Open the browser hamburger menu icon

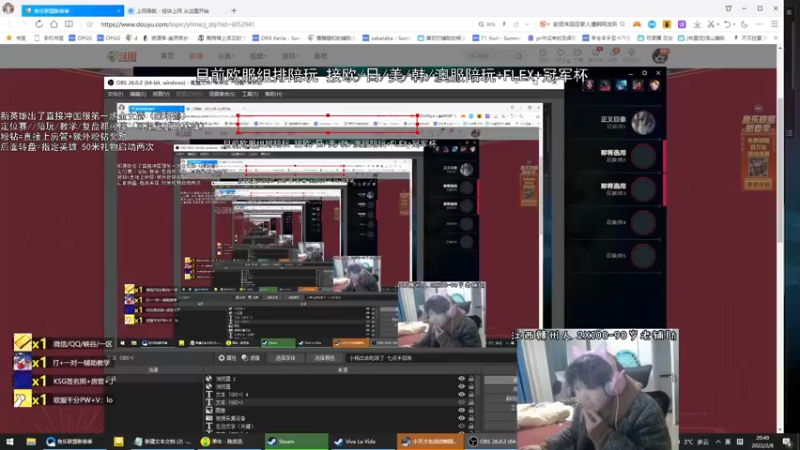click(x=774, y=24)
